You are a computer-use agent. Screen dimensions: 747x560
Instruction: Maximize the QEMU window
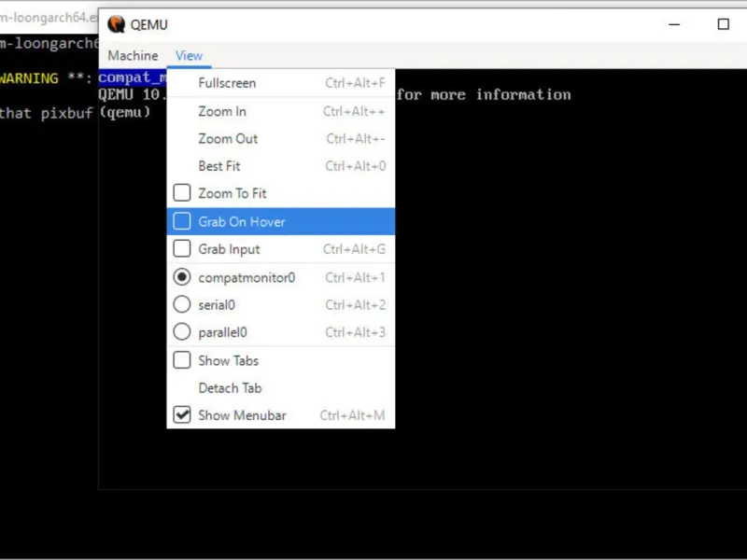[723, 24]
